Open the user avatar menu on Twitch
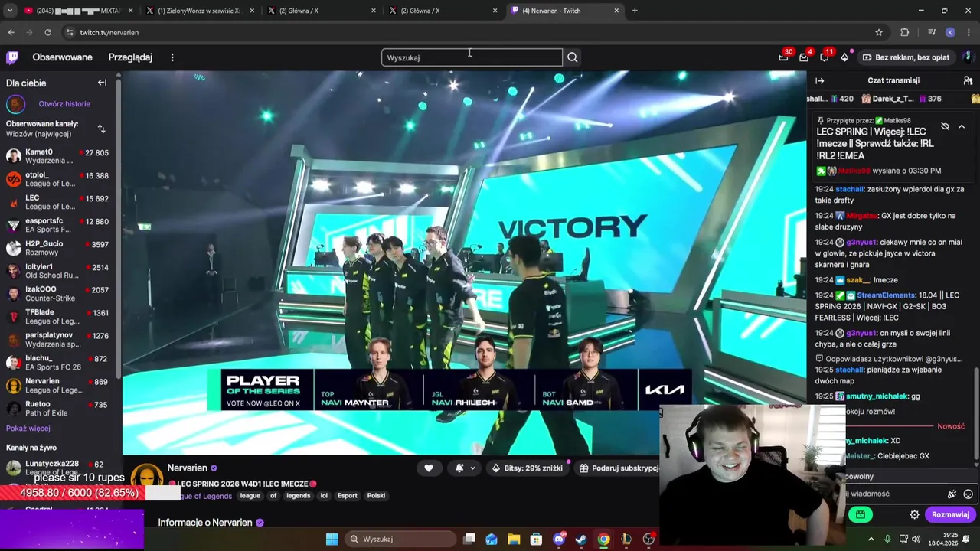980x551 pixels. [x=967, y=57]
